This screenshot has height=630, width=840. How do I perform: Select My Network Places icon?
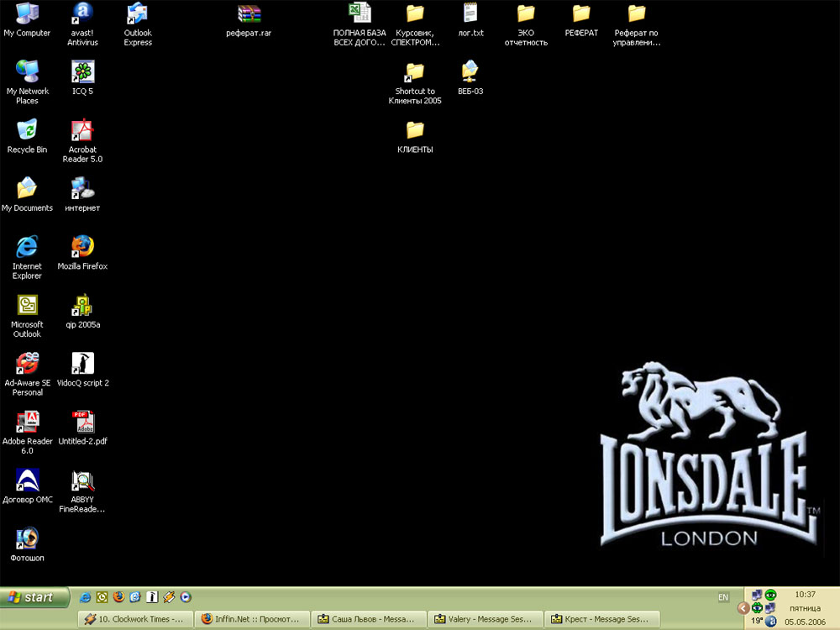click(x=27, y=82)
